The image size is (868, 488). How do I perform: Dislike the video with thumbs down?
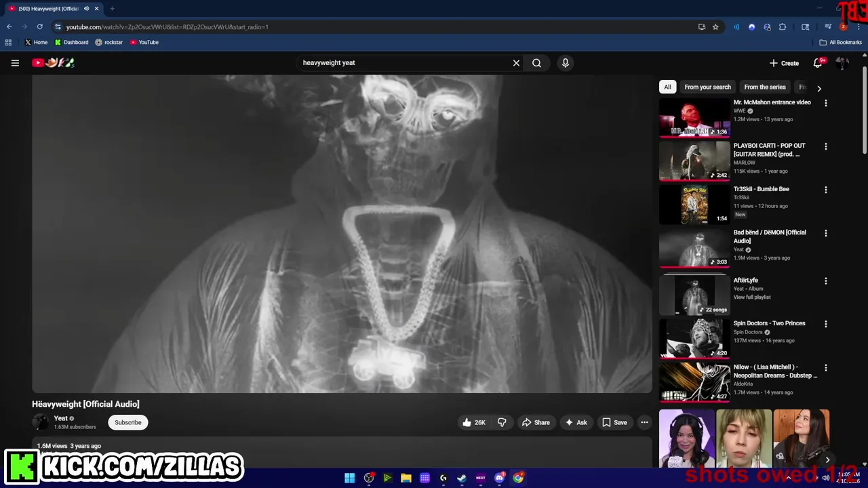click(502, 422)
